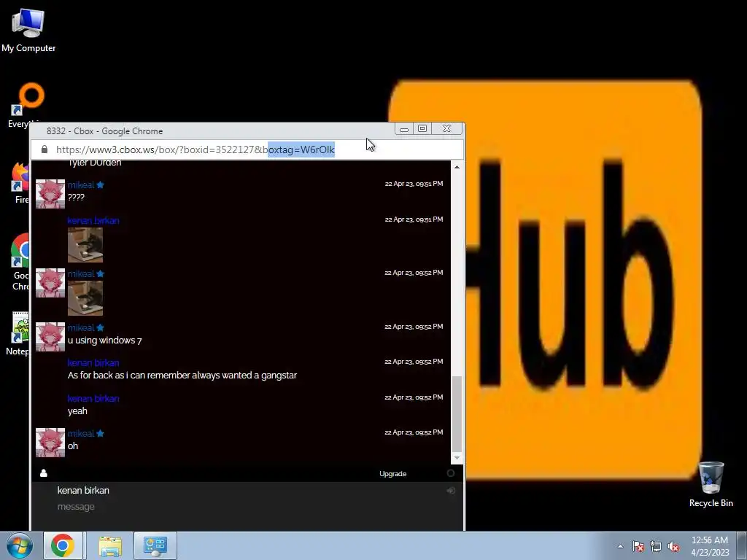
Task: Open the Recycle Bin on the desktop
Action: click(x=711, y=484)
